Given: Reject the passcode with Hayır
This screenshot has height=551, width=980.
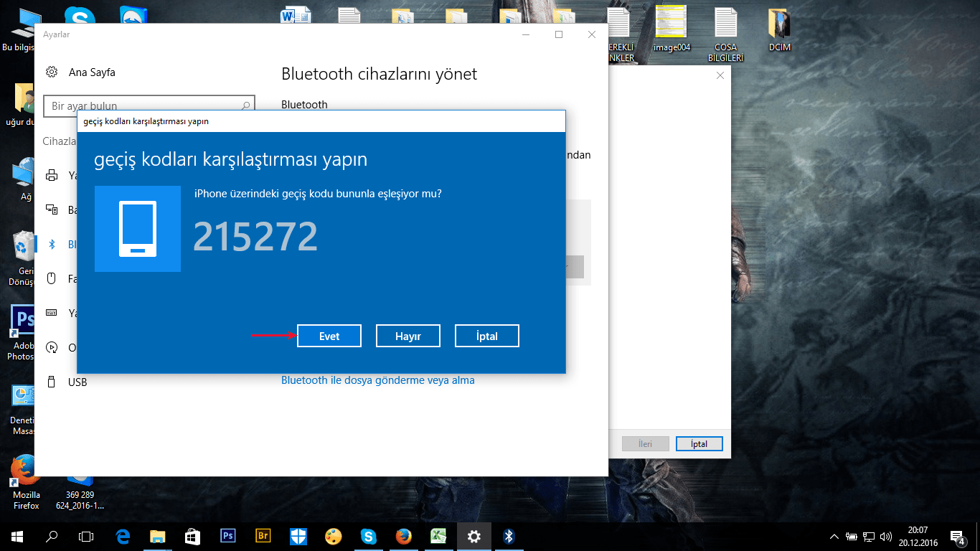Looking at the screenshot, I should click(407, 335).
